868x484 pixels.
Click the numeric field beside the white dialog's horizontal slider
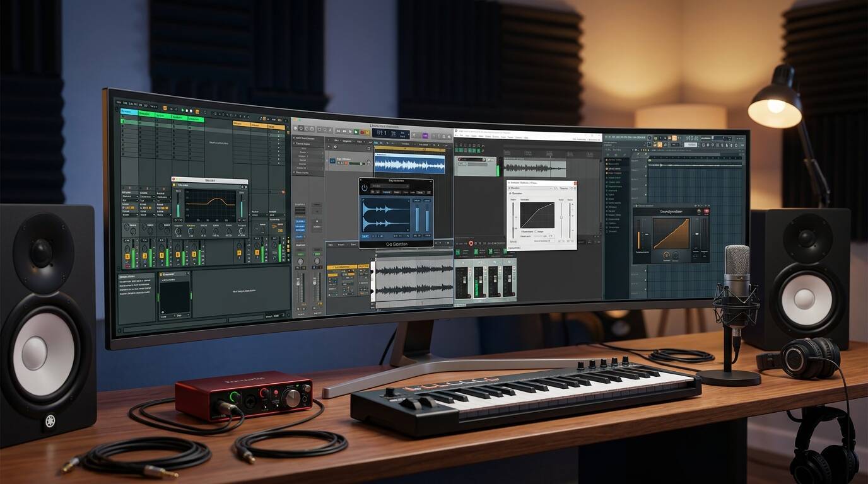click(x=553, y=236)
